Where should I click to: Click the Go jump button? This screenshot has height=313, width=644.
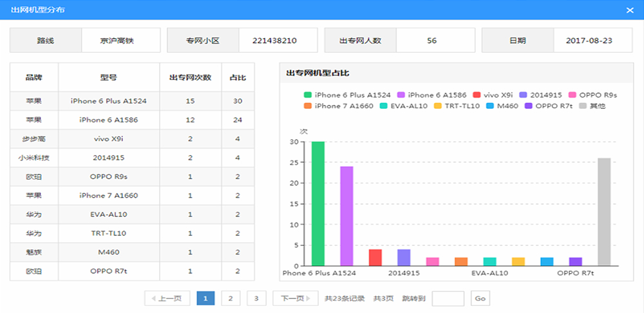coord(480,298)
